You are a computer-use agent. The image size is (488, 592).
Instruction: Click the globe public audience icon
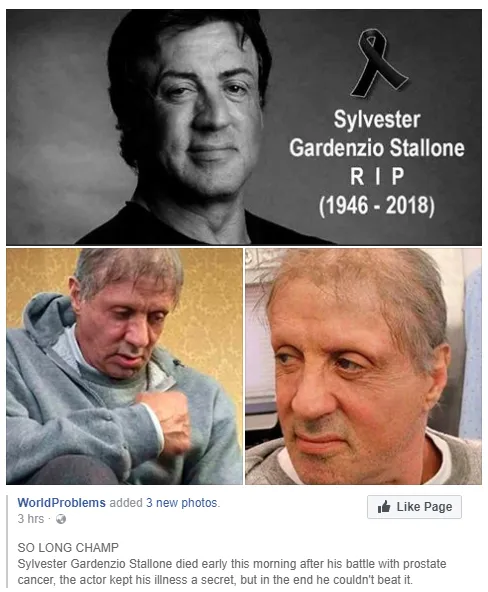point(61,519)
